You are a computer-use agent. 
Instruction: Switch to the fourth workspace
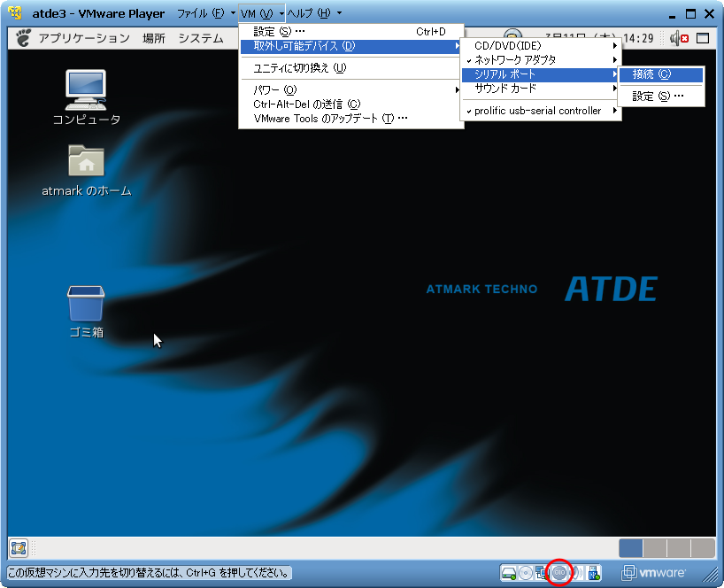point(703,548)
